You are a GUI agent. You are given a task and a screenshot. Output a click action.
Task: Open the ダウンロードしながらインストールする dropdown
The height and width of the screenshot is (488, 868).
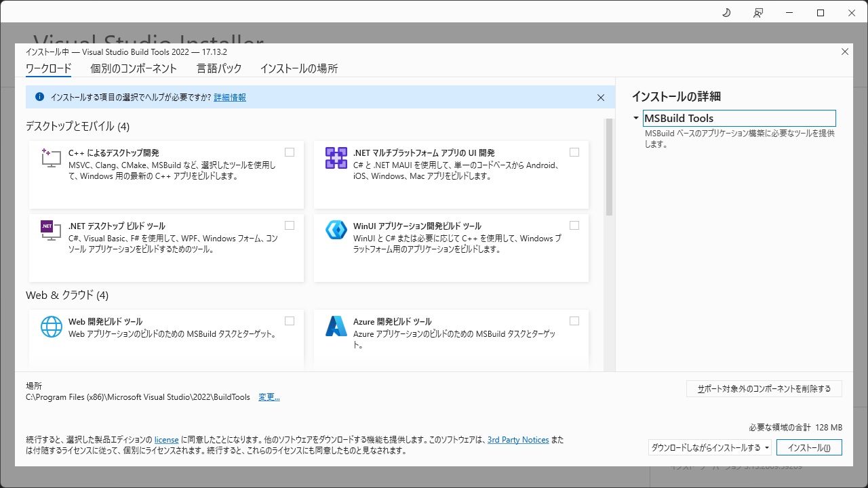click(709, 447)
